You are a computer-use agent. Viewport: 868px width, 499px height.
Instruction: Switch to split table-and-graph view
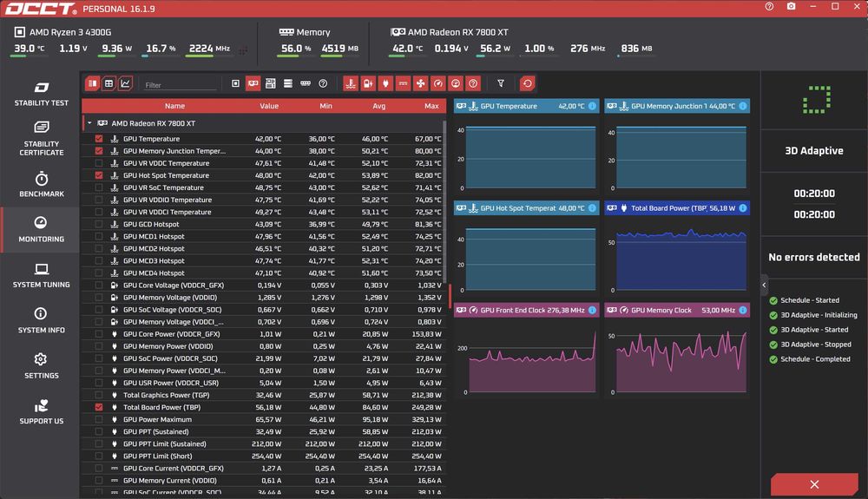[x=93, y=83]
